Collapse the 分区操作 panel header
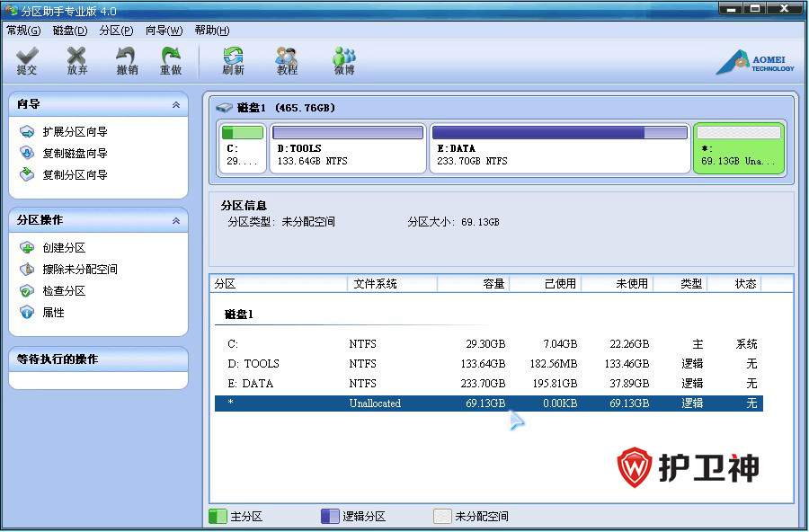Image resolution: width=809 pixels, height=532 pixels. [x=175, y=221]
